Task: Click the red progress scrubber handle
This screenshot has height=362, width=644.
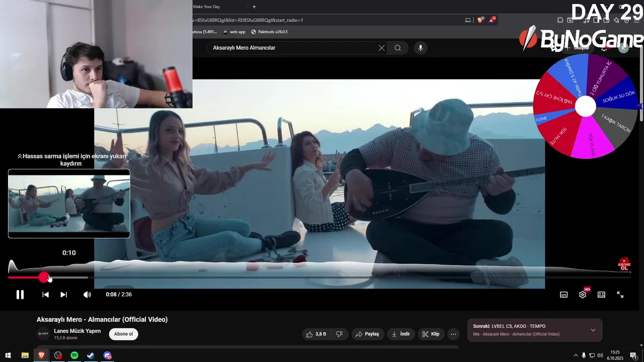Action: pos(44,277)
